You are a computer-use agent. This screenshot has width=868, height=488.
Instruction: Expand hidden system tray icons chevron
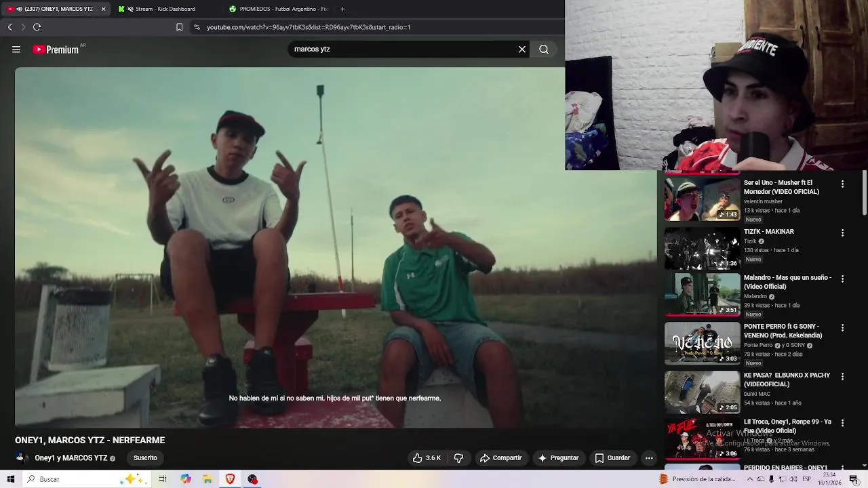click(x=749, y=479)
